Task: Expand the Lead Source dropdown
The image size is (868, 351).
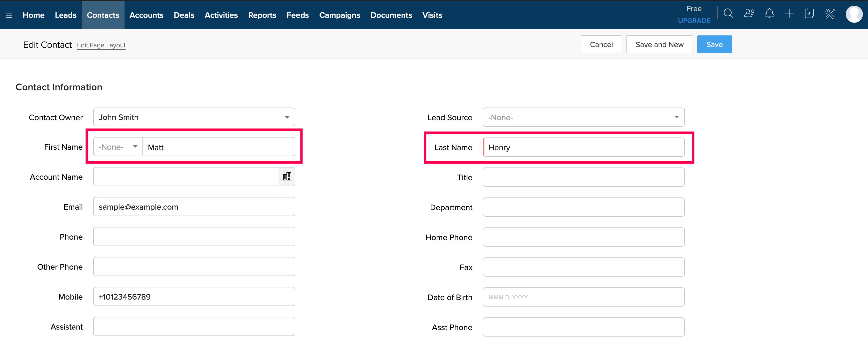Action: (676, 117)
